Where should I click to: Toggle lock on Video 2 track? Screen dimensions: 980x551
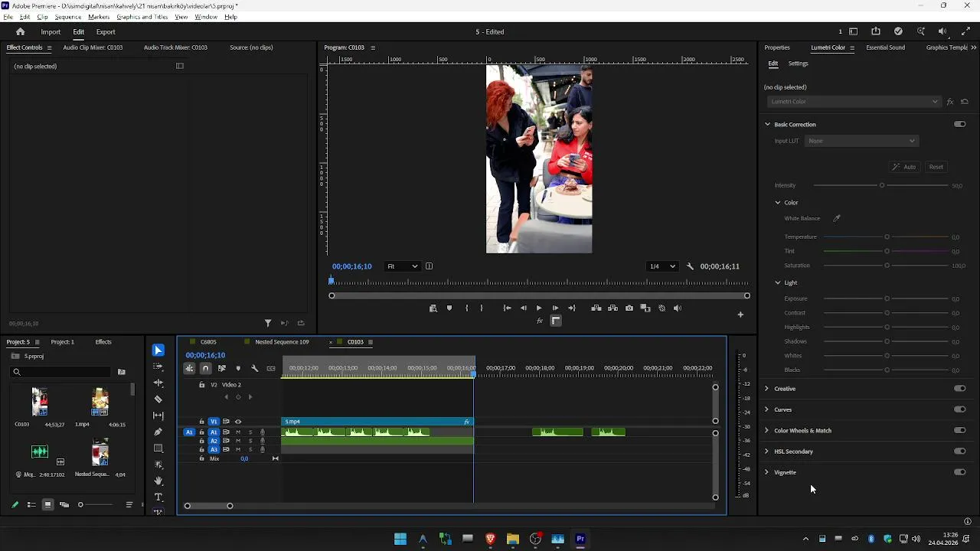click(x=202, y=385)
